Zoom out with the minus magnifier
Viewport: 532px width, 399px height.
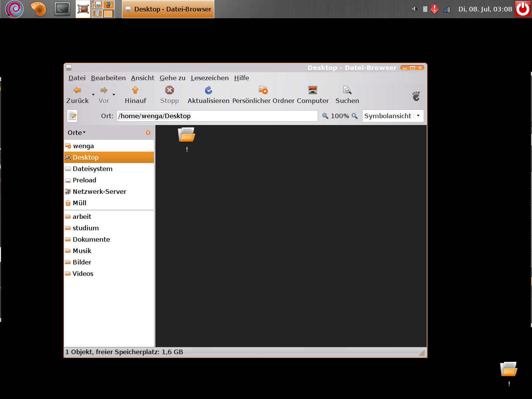[x=325, y=116]
